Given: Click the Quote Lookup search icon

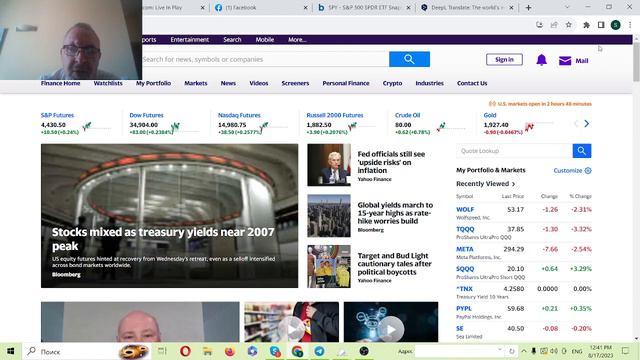Looking at the screenshot, I should tap(582, 151).
